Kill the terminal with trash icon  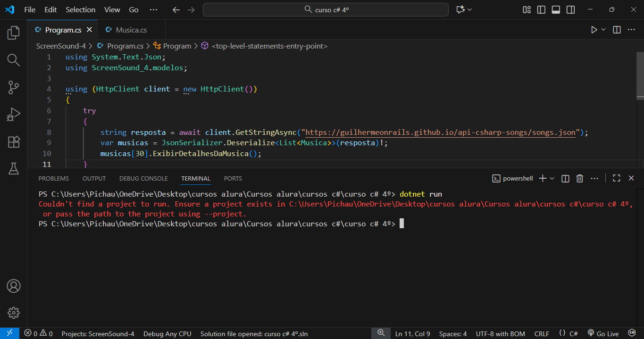click(580, 178)
